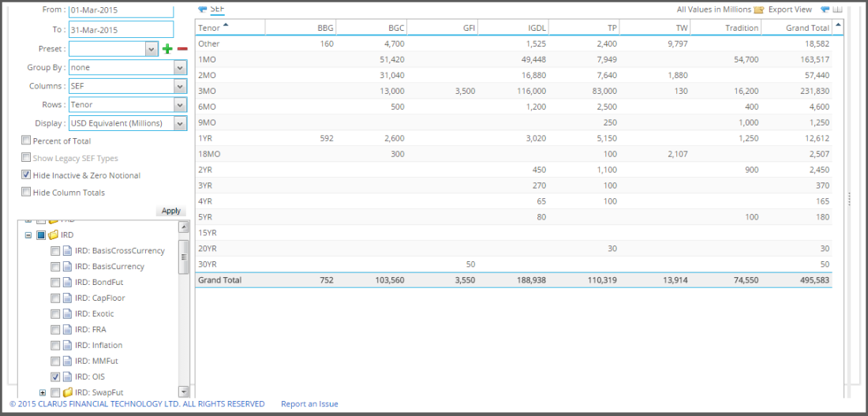
Task: Click the tree panel scrollbar thumb
Action: 184,257
